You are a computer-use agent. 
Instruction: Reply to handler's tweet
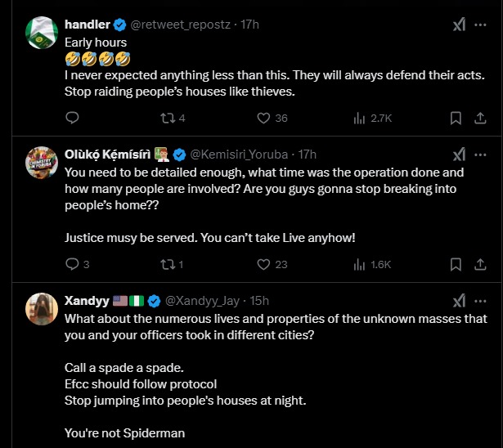[71, 118]
